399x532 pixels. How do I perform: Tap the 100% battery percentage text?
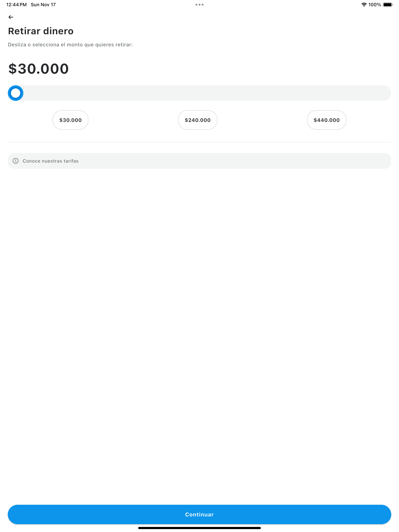(x=375, y=4)
